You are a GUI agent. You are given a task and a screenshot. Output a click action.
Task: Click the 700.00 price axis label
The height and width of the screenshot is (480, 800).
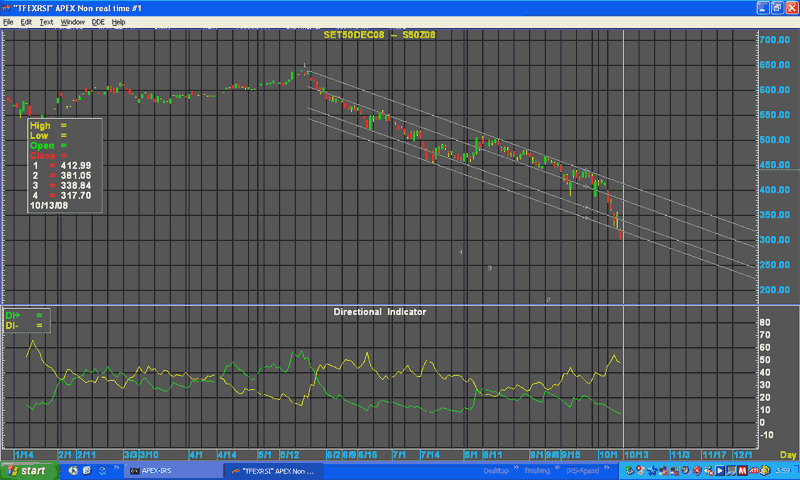click(x=775, y=40)
